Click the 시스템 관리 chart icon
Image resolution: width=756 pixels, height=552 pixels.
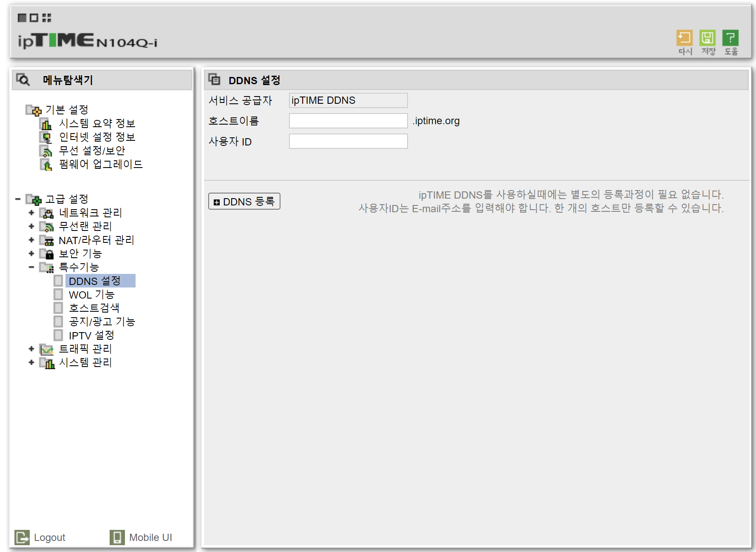point(47,363)
